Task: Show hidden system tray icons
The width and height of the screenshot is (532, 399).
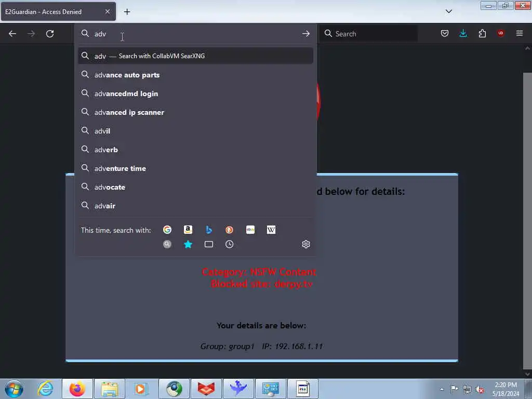Action: 442,389
